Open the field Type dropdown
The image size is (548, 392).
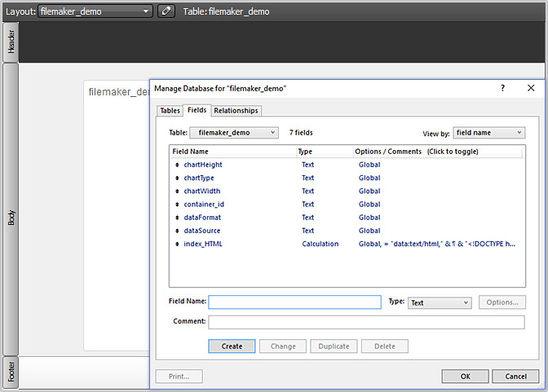pyautogui.click(x=440, y=302)
